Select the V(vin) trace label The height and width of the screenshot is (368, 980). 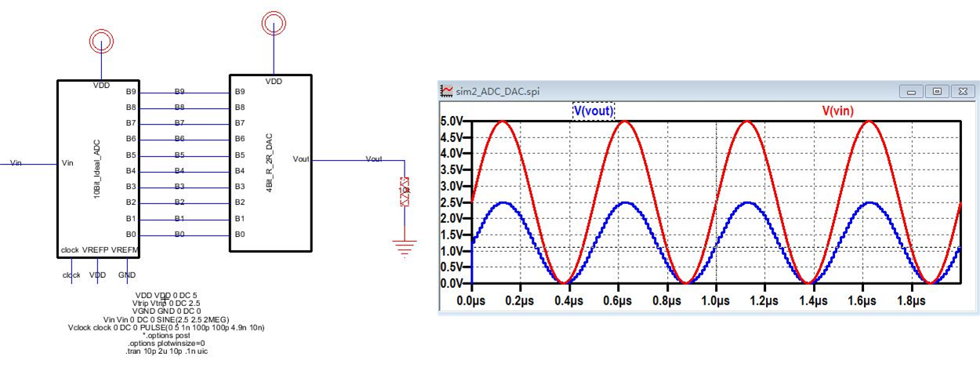[x=837, y=111]
